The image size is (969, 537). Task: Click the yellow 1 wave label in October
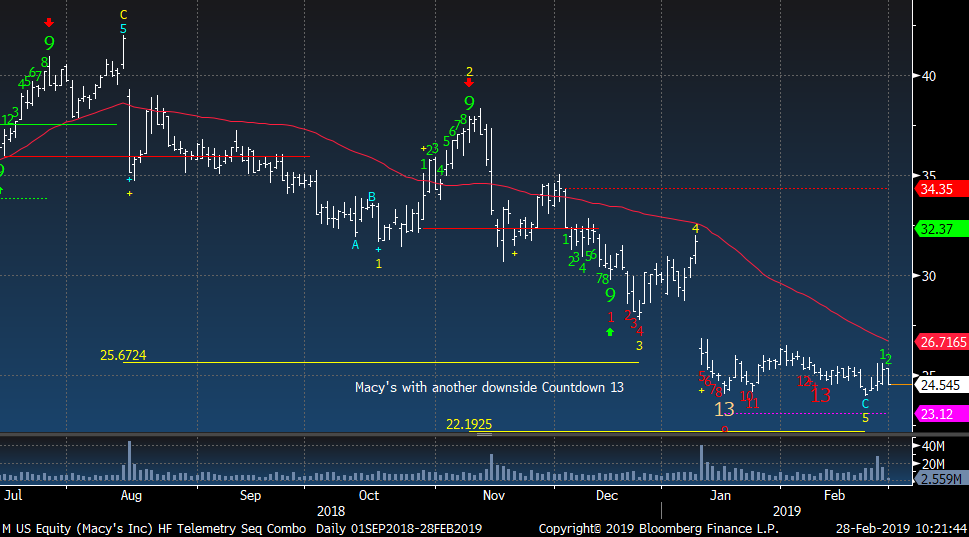[x=379, y=264]
